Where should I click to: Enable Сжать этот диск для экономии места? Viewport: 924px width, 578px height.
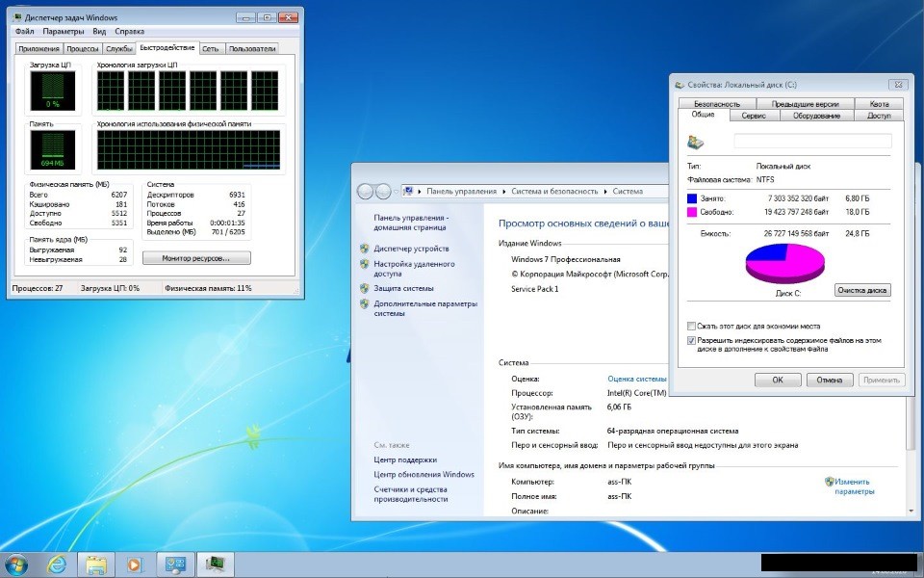[x=691, y=327]
